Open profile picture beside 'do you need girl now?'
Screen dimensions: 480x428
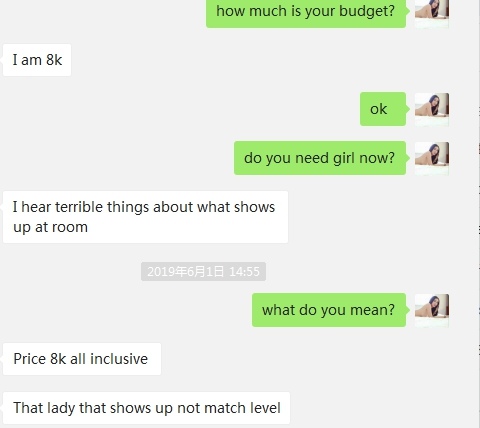coord(432,158)
